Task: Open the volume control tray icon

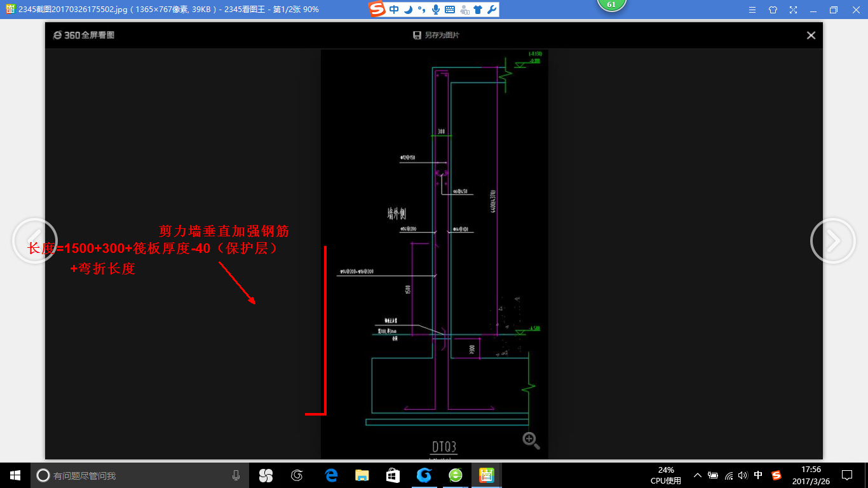Action: coord(743,475)
